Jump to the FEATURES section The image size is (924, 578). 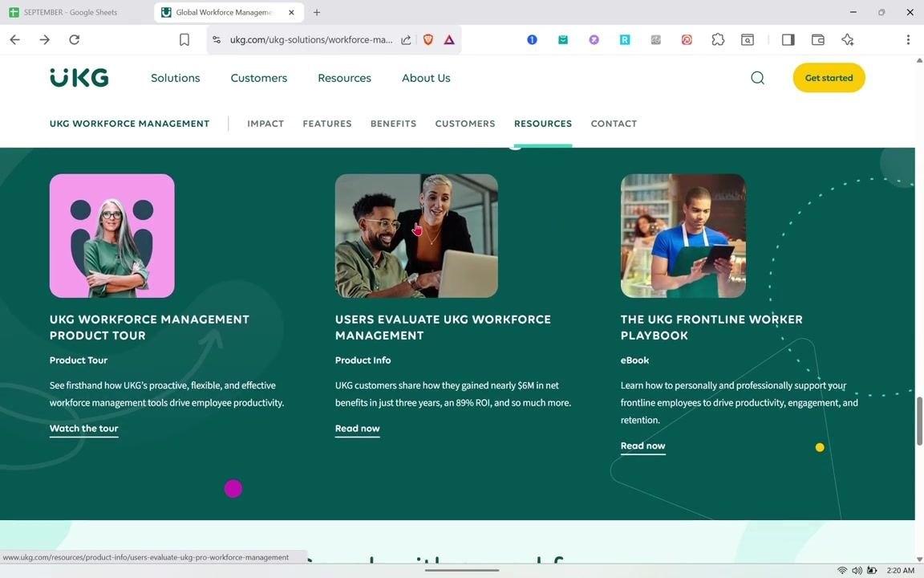click(x=327, y=124)
